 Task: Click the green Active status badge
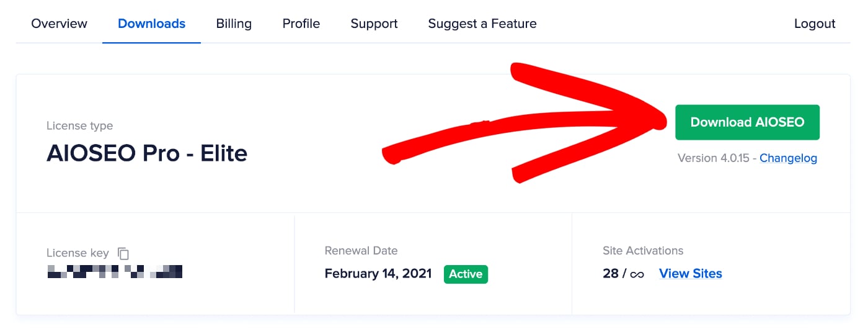click(x=466, y=274)
